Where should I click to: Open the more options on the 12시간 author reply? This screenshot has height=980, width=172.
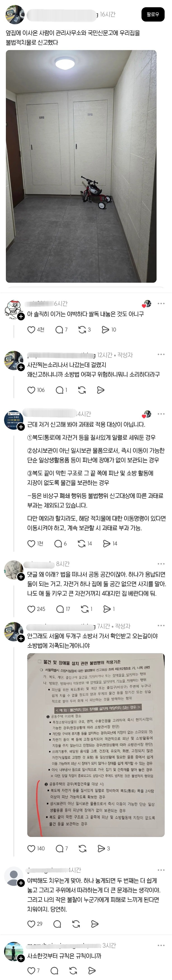tap(161, 355)
